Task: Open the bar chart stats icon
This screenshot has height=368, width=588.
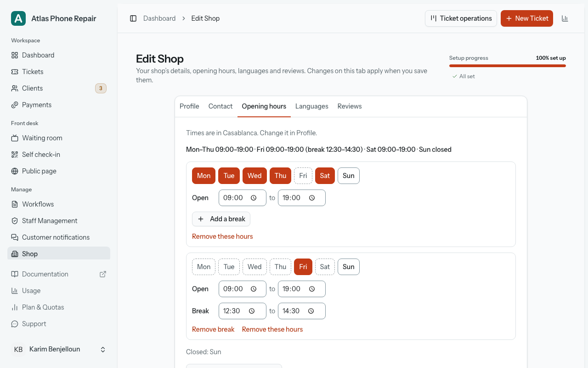Action: (x=565, y=18)
